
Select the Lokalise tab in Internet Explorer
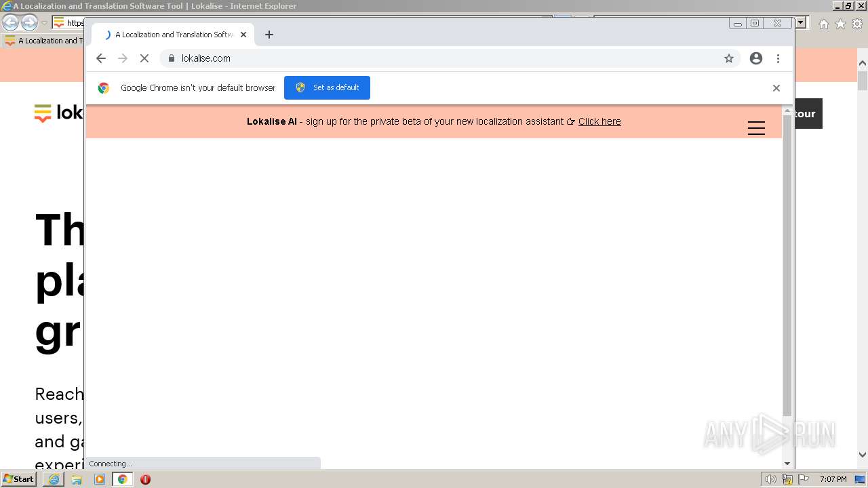pos(43,41)
